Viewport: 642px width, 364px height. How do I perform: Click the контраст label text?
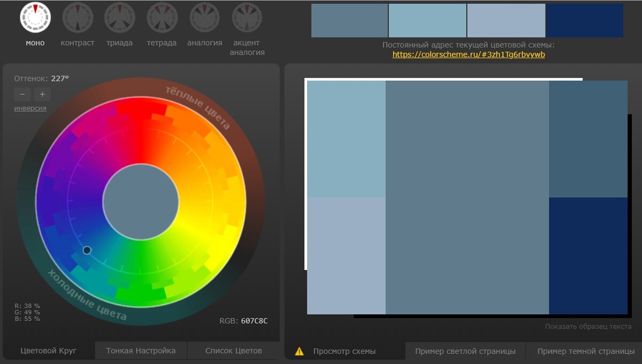[x=78, y=43]
